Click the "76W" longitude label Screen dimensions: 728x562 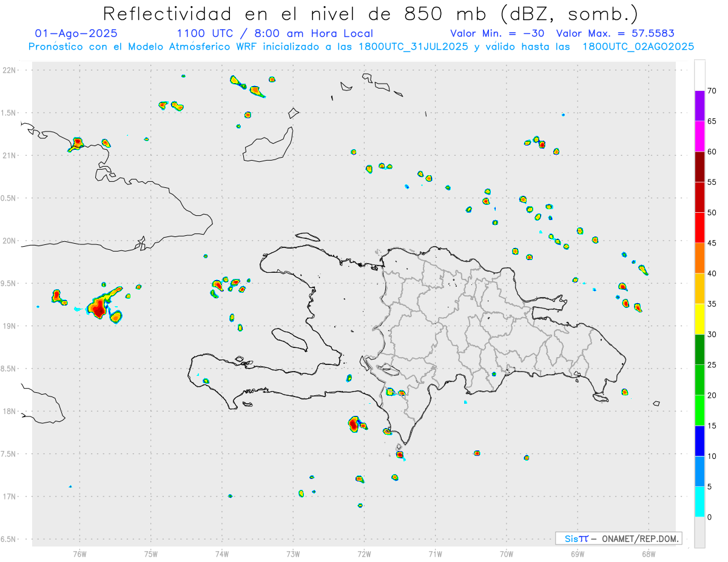(79, 554)
